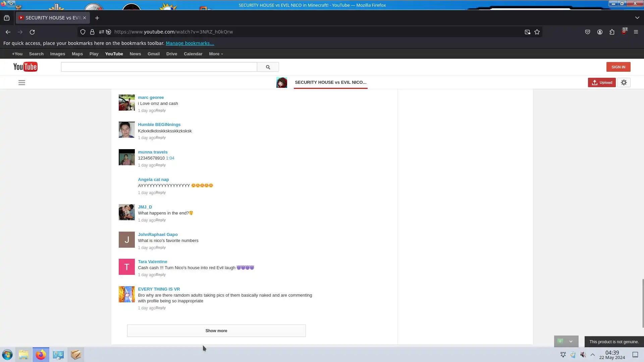Image resolution: width=644 pixels, height=362 pixels.
Task: Open Firefox extensions puzzle icon
Action: [612, 32]
